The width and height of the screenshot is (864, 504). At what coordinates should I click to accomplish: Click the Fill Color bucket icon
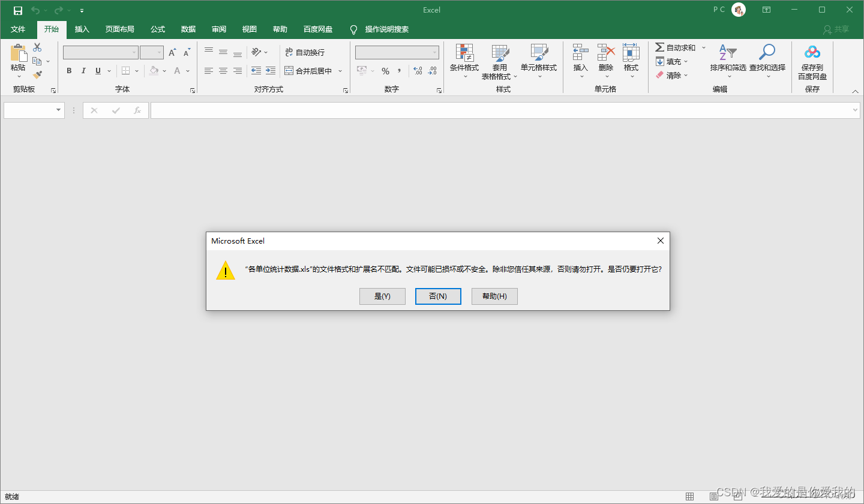point(154,71)
